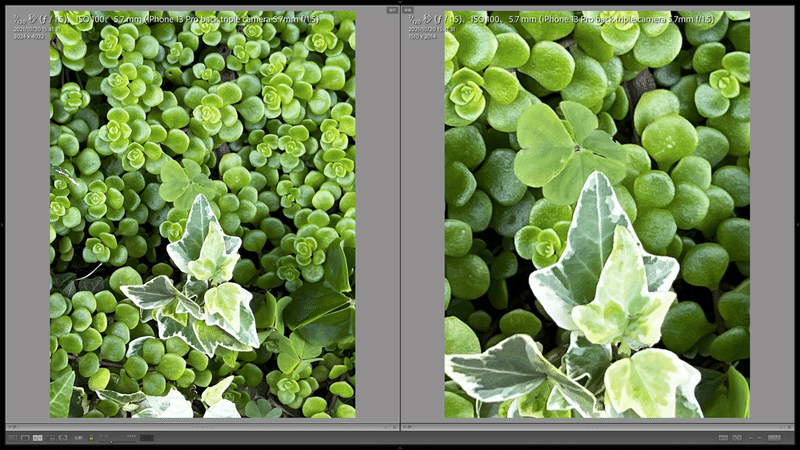Expand the bottom filmstrip via bottom-edge triangle
800x450 pixels.
pos(400,447)
